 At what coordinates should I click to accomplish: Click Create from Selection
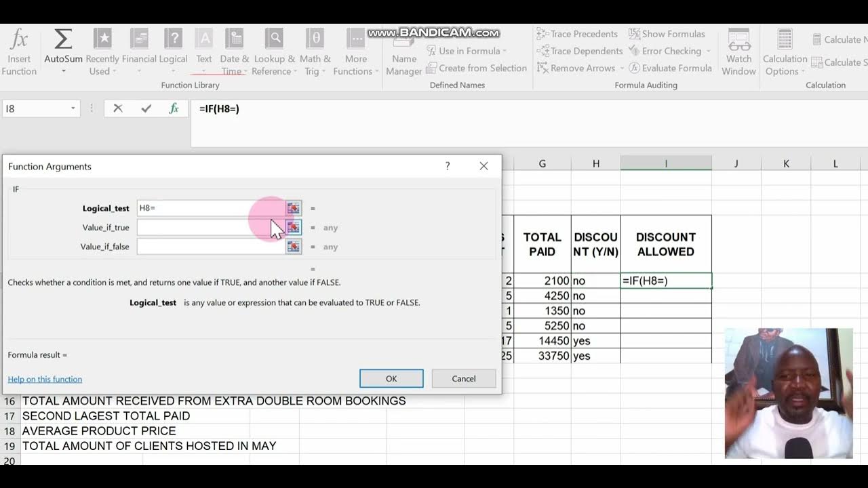click(476, 68)
